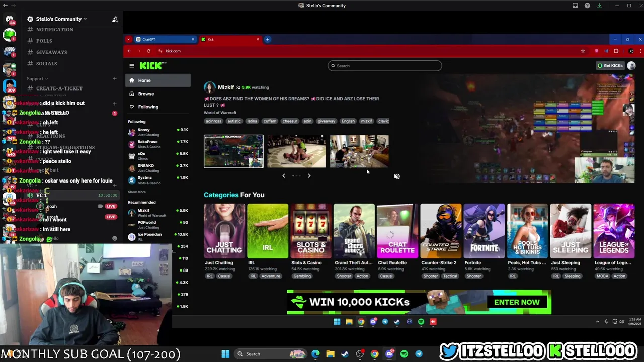644x362 pixels.
Task: Select the living room stream thumbnail
Action: [359, 151]
